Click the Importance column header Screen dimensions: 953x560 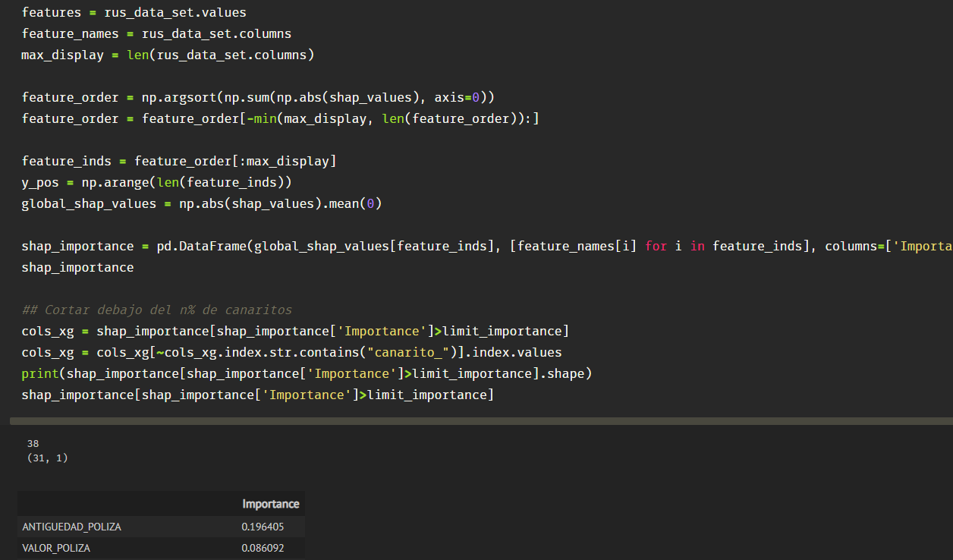[271, 503]
